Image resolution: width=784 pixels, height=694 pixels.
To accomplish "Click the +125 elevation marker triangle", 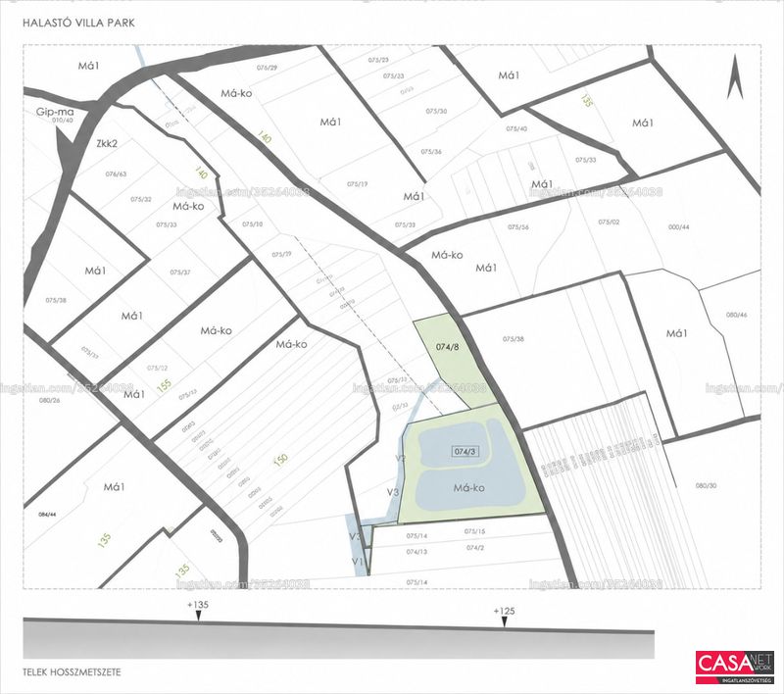I will tap(504, 621).
